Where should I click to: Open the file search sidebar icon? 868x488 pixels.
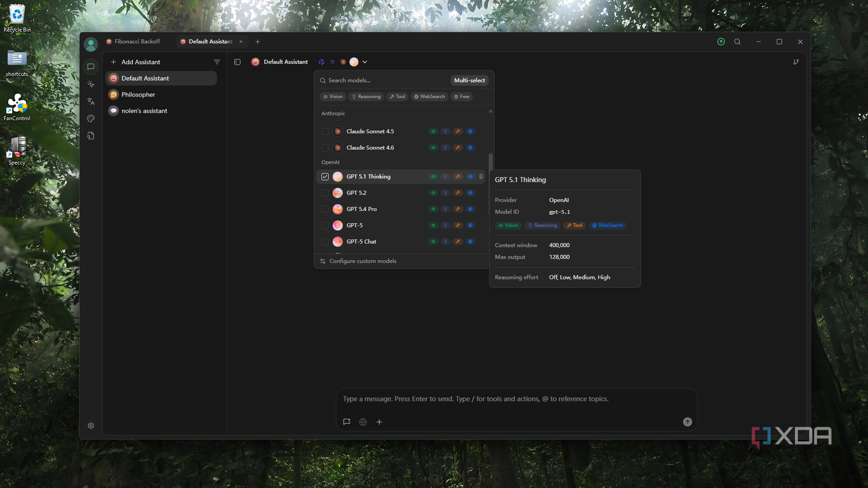click(x=91, y=136)
